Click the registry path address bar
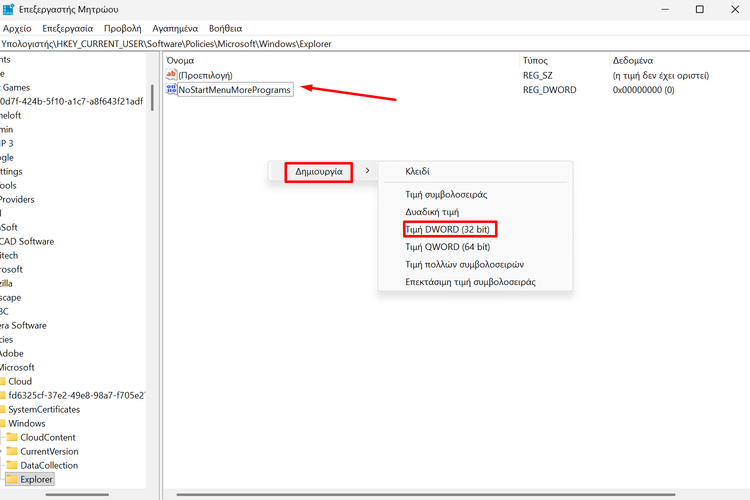750x500 pixels. (300, 44)
